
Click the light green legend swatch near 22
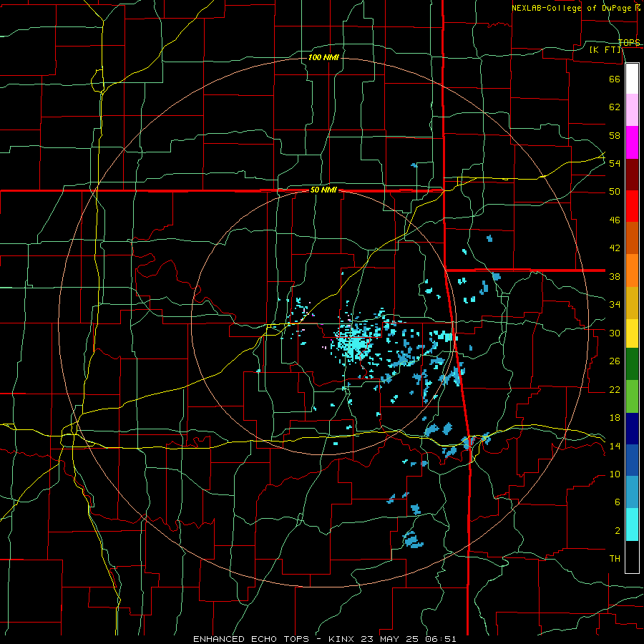(x=632, y=396)
